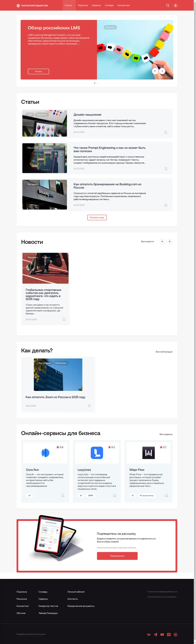Open the Zoom payment article thumbnail

click(58, 374)
